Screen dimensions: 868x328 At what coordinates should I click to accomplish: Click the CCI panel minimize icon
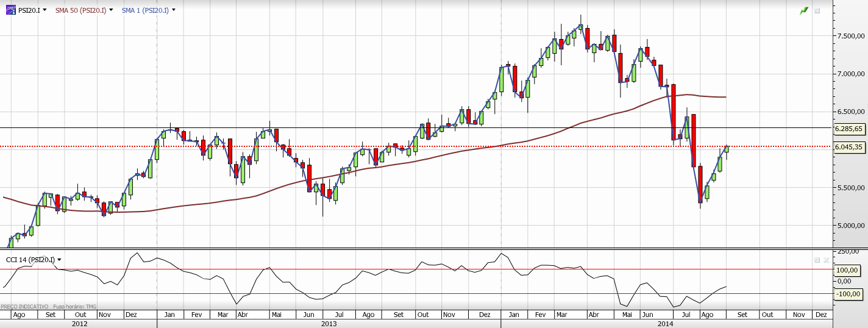(x=817, y=260)
